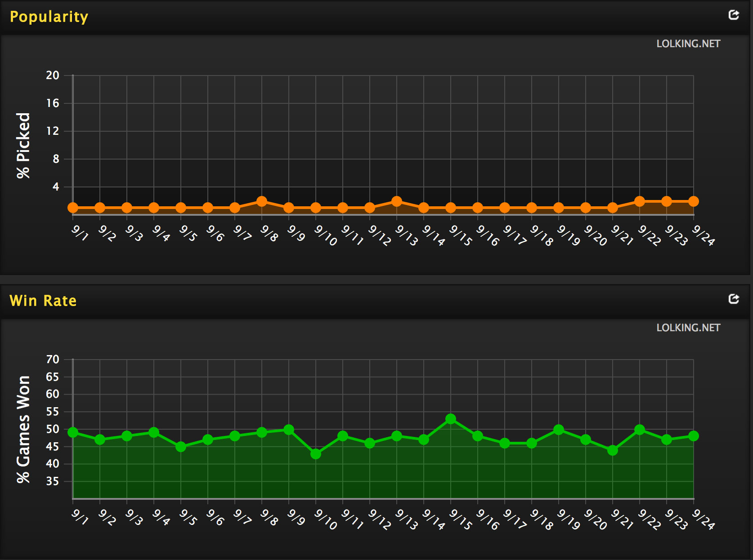This screenshot has height=560, width=753.
Task: Select the 9/24 orange Popularity data point
Action: coord(693,201)
